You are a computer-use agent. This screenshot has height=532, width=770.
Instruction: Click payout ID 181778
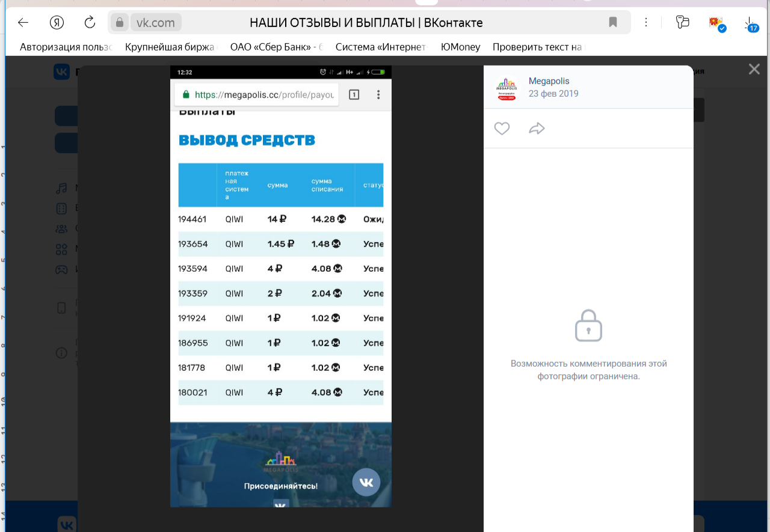pyautogui.click(x=192, y=367)
